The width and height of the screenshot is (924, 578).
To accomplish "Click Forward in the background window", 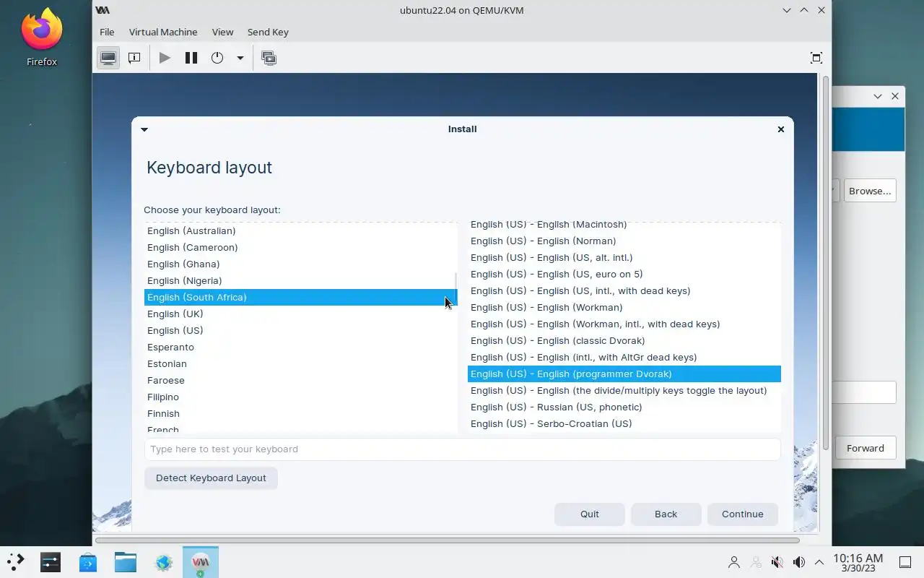I will [866, 448].
